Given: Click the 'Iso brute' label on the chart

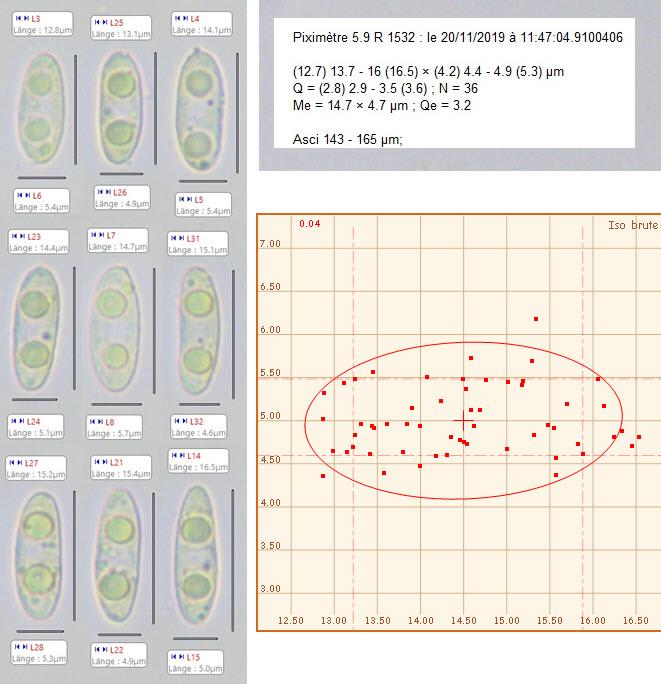Looking at the screenshot, I should 633,225.
